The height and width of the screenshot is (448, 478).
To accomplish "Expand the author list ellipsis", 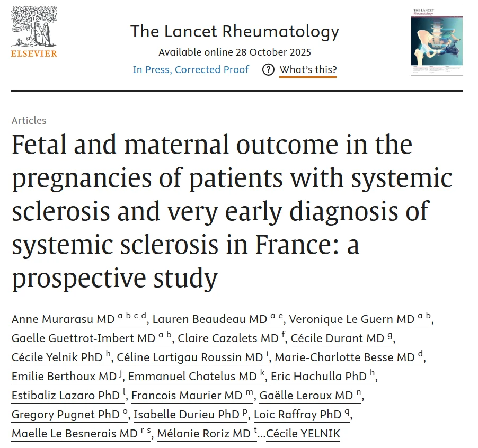I will click(261, 434).
